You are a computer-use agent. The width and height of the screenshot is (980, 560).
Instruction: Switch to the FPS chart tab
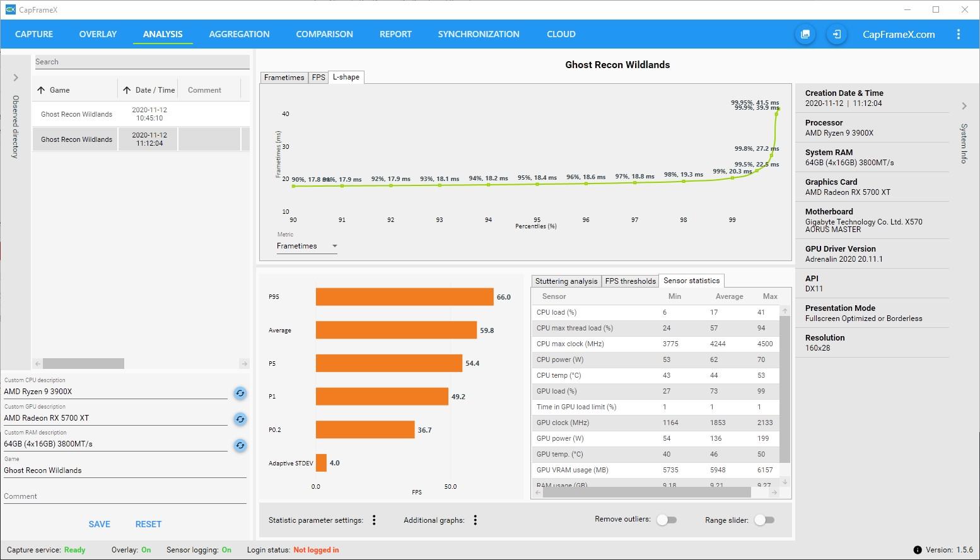[x=318, y=77]
